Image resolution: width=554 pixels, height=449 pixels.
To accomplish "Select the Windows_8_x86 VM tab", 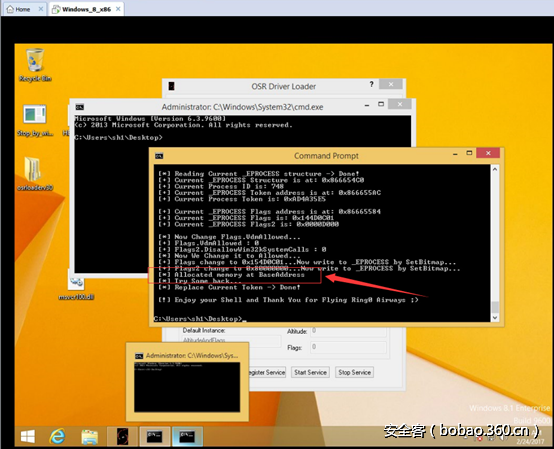I will [x=86, y=9].
